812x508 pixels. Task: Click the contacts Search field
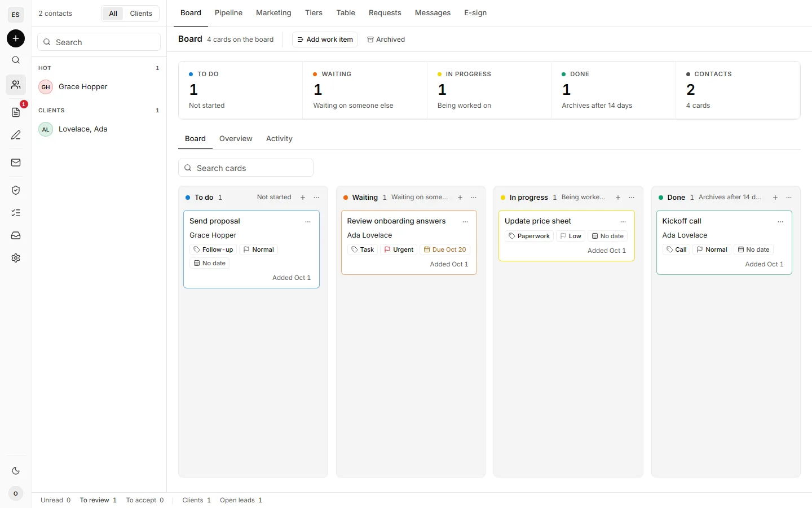point(99,42)
